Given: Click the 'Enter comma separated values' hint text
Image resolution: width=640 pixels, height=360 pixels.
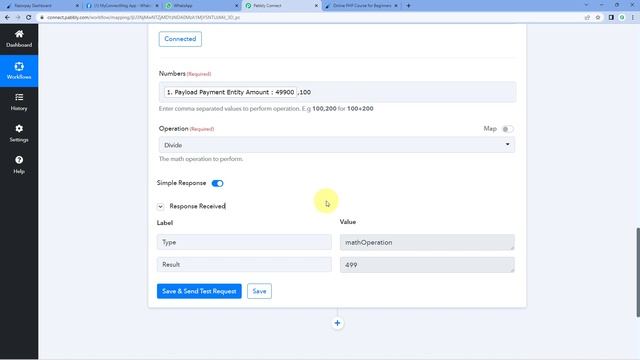Looking at the screenshot, I should pyautogui.click(x=266, y=109).
